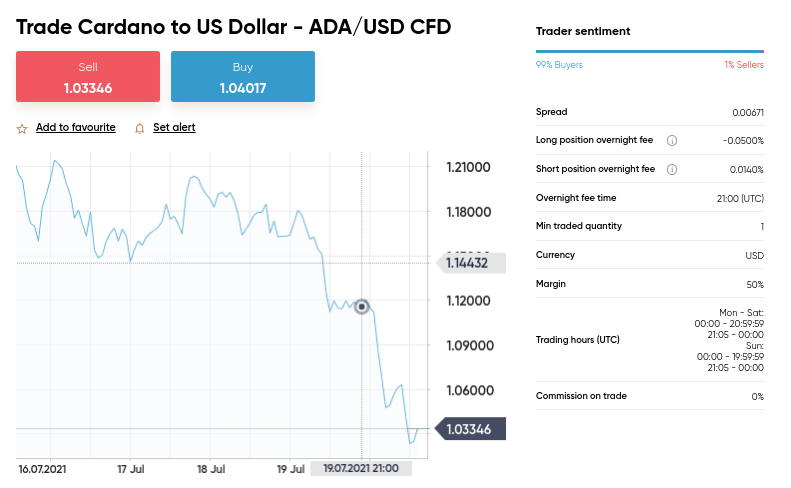
Task: Click the 16.07.2021 date axis label
Action: 42,469
